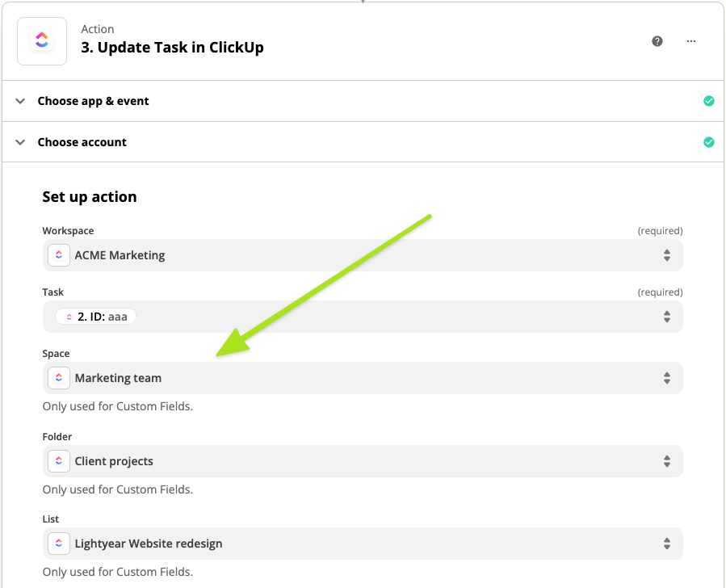Open the Folder dropdown showing Client projects
Screen dimensions: 726x588
[667, 461]
